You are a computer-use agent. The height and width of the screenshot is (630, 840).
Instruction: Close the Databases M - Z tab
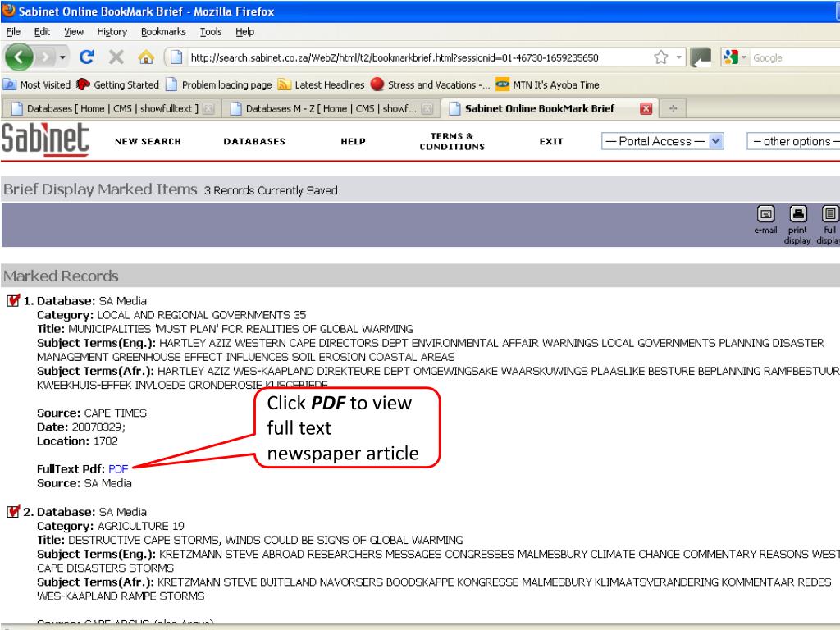(427, 109)
